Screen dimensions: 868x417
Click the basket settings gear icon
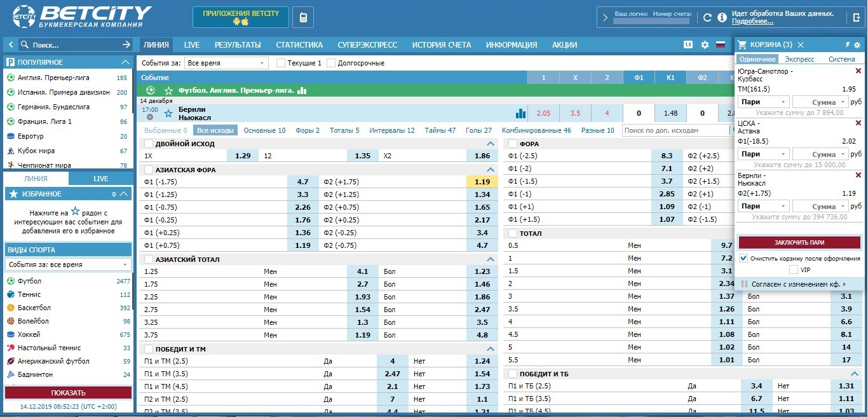pyautogui.click(x=857, y=45)
